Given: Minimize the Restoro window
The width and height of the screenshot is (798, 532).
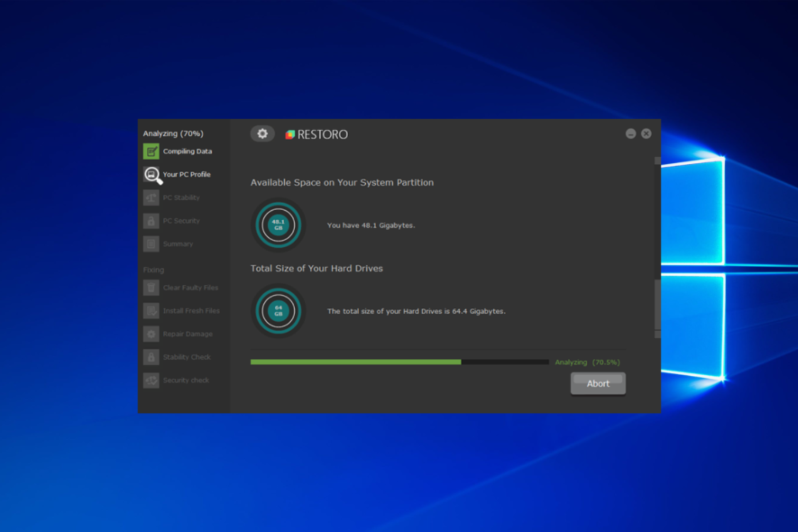Looking at the screenshot, I should tap(631, 134).
